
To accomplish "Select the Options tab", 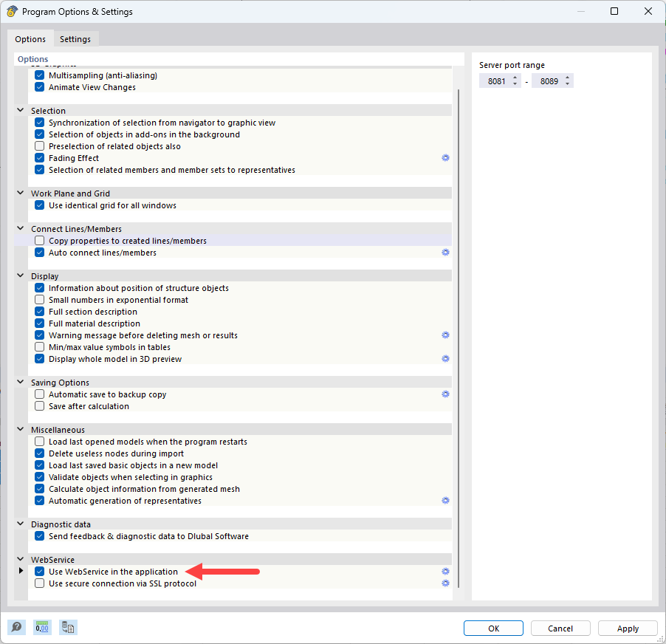I will click(30, 38).
